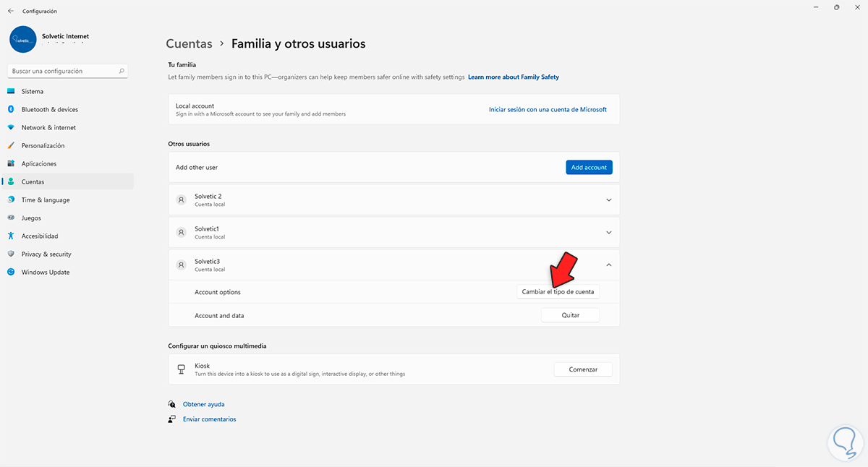Go to Network & internet section

pos(48,128)
